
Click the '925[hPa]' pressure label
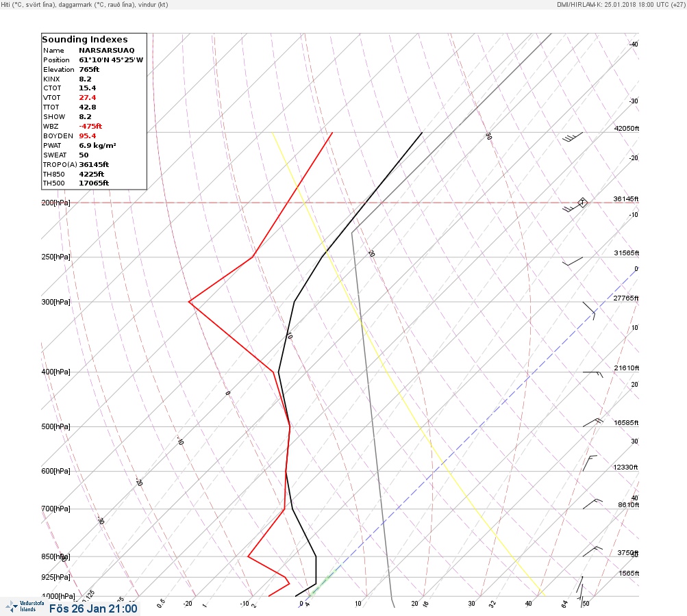(55, 577)
